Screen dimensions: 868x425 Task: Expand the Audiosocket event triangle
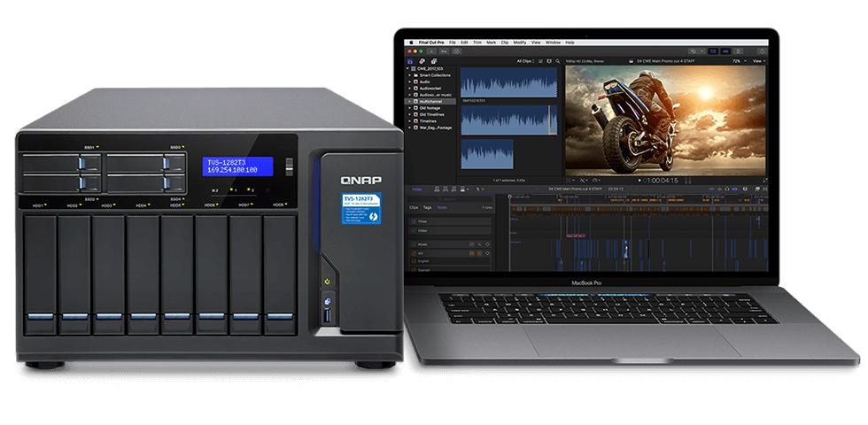409,89
